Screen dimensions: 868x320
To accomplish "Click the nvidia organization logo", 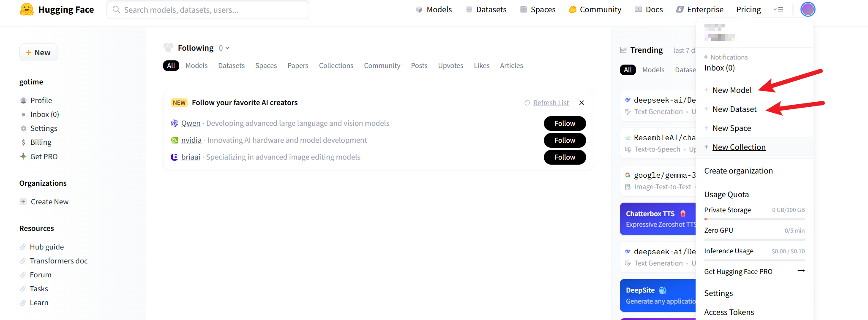I will pyautogui.click(x=174, y=140).
